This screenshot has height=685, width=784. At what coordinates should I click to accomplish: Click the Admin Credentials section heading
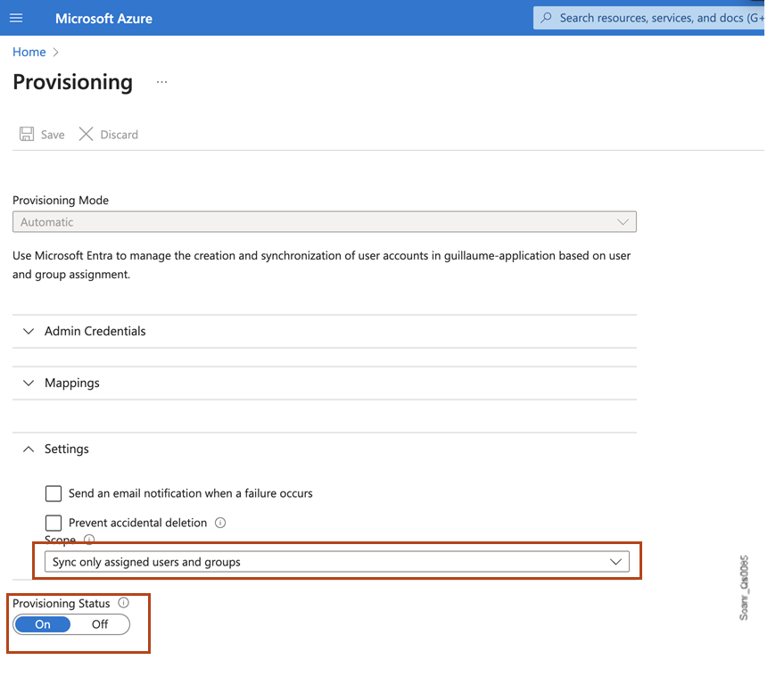pyautogui.click(x=95, y=331)
